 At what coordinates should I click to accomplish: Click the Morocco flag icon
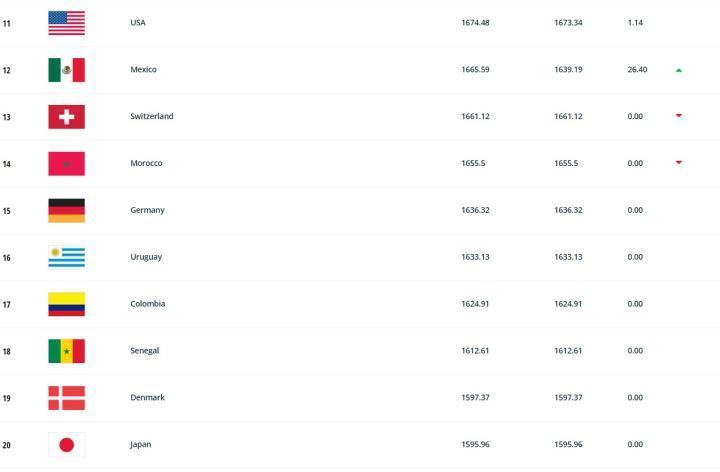coord(66,164)
